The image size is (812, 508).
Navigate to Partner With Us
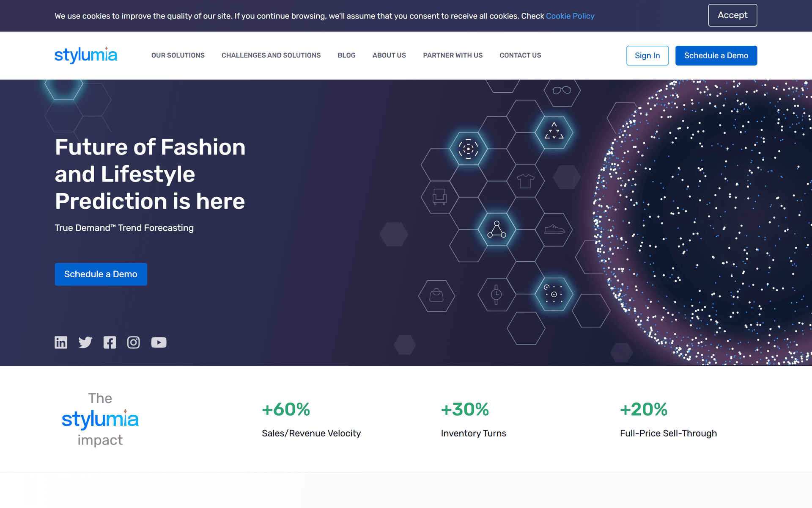tap(453, 55)
